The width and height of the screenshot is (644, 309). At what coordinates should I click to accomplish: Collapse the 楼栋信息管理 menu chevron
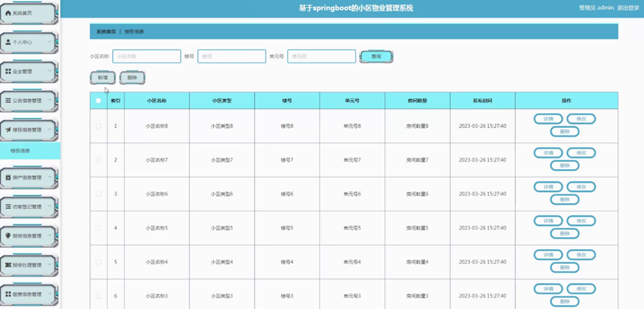50,130
